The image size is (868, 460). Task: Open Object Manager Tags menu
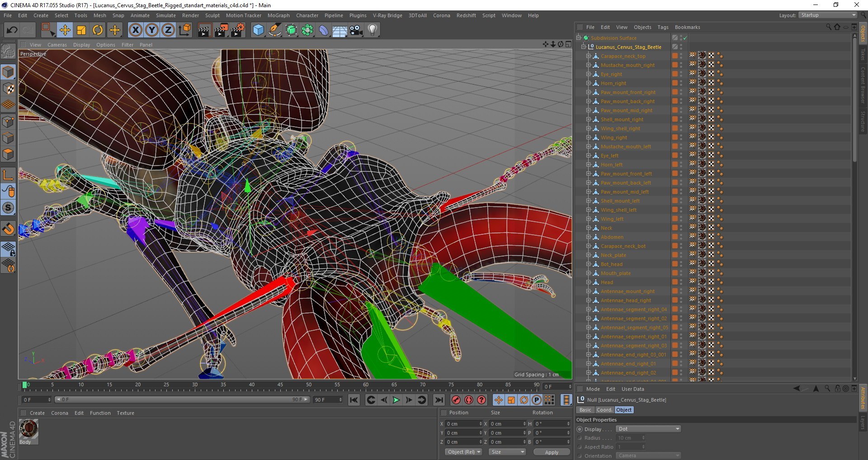tap(663, 27)
